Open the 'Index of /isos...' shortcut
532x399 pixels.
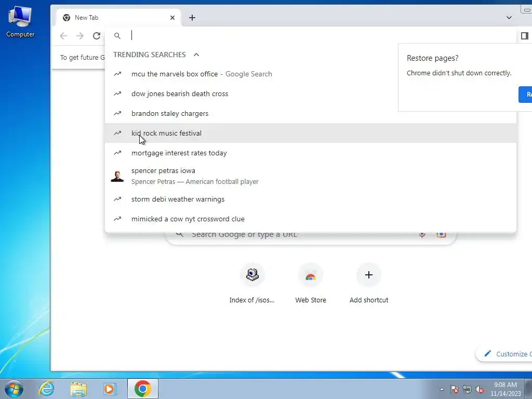pos(252,284)
